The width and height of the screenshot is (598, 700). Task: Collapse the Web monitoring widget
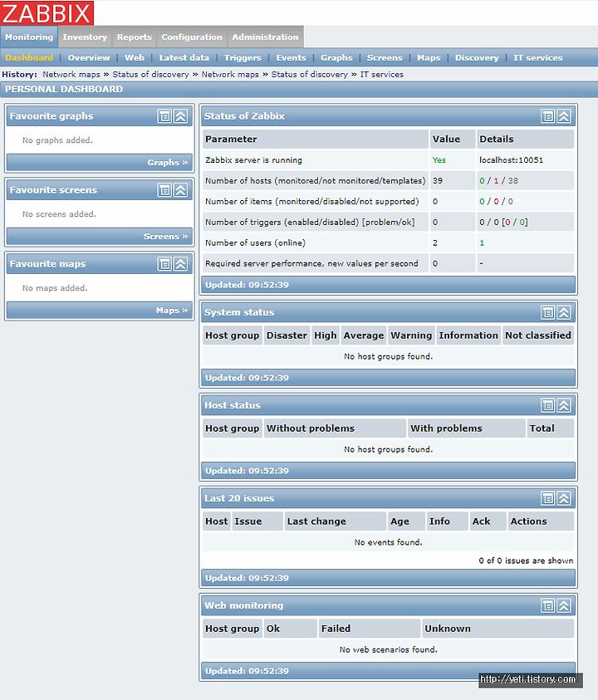[x=564, y=605]
